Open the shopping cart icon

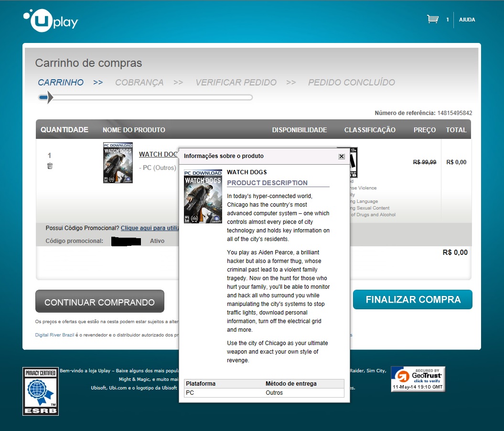click(433, 19)
